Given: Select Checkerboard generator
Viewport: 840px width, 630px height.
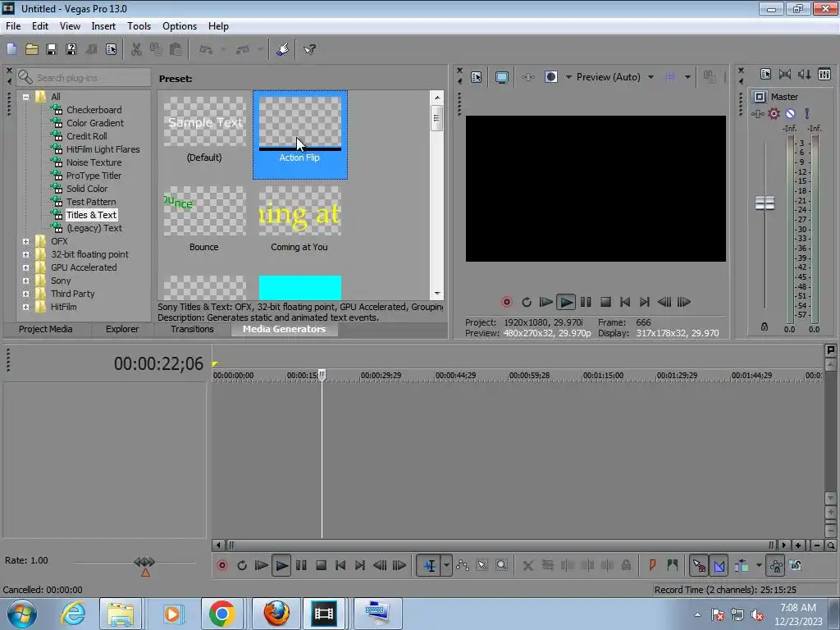Looking at the screenshot, I should [94, 110].
